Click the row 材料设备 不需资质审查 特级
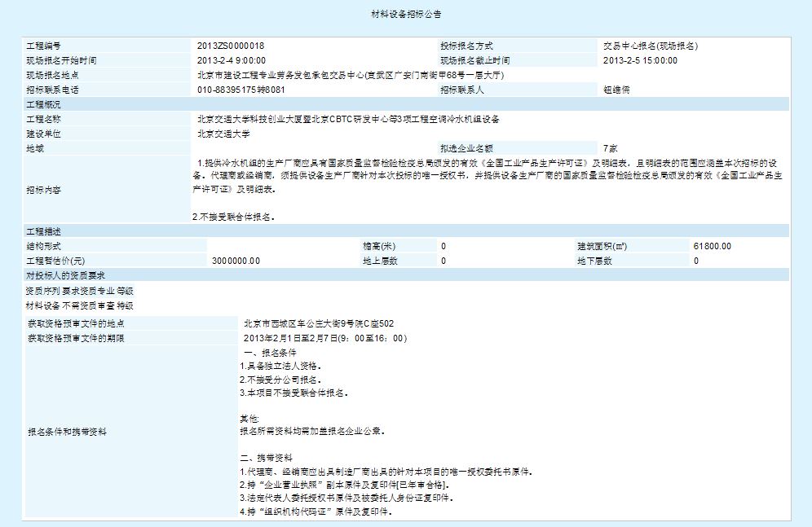The width and height of the screenshot is (812, 527). [x=80, y=305]
